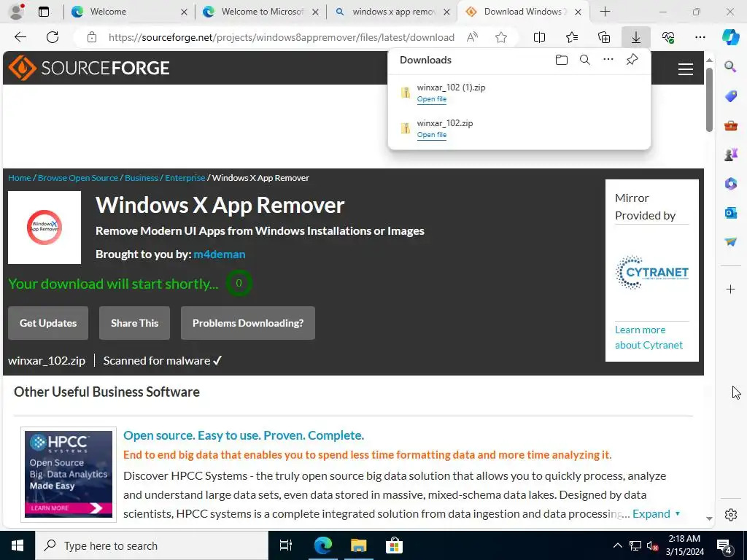Add a sidebar app with plus
The image size is (747, 560).
(730, 289)
